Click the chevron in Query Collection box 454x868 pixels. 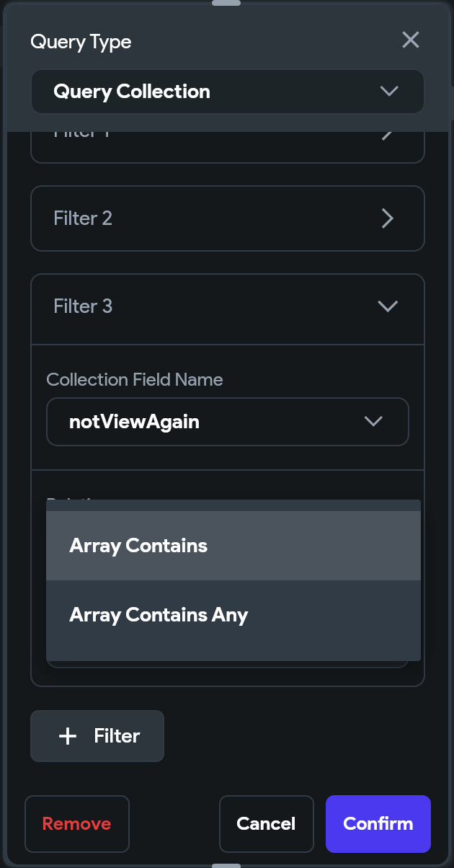point(388,92)
